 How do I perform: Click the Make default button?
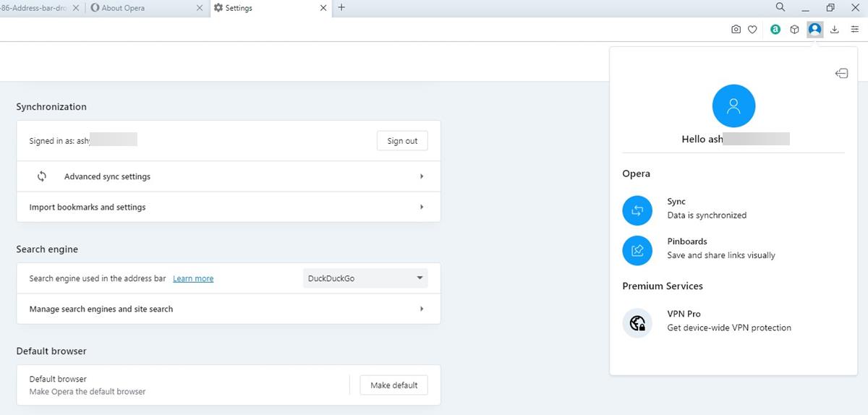[x=393, y=385]
